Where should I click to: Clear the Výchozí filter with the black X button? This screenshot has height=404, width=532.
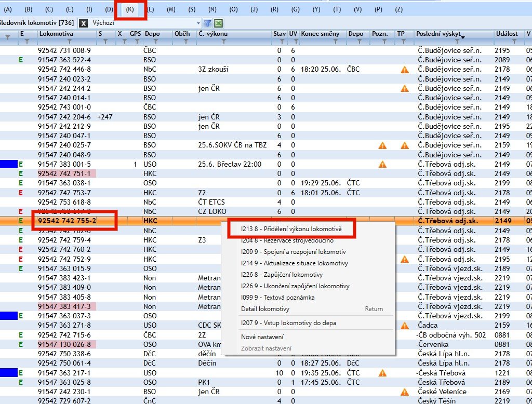[x=83, y=23]
